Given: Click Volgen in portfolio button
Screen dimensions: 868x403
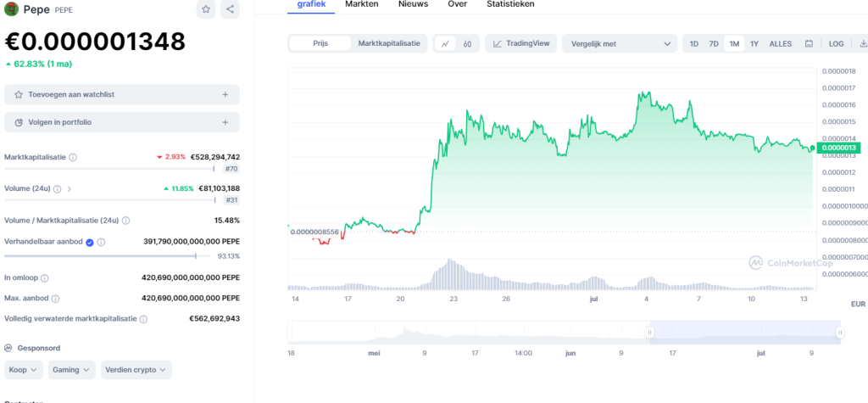Looking at the screenshot, I should [122, 122].
